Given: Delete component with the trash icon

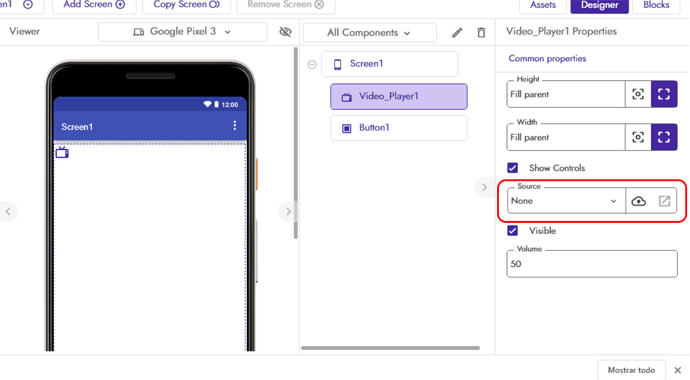Looking at the screenshot, I should [x=481, y=33].
